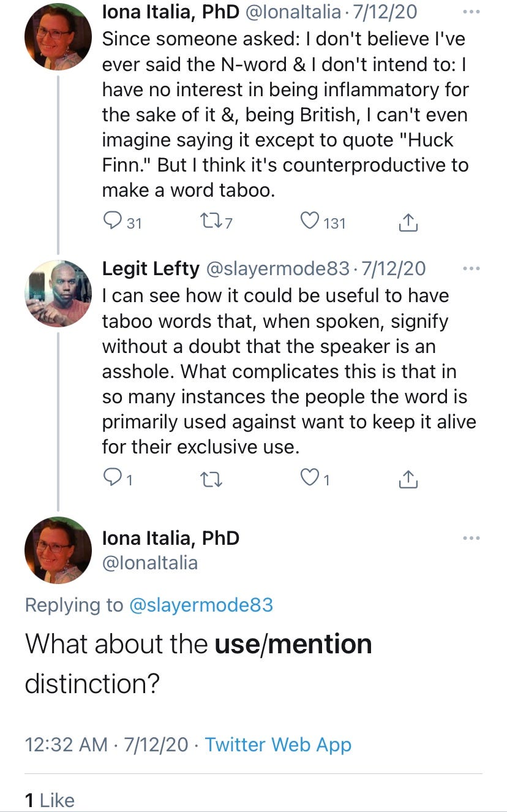Open more options for first tweet
The width and height of the screenshot is (507, 812).
[471, 12]
